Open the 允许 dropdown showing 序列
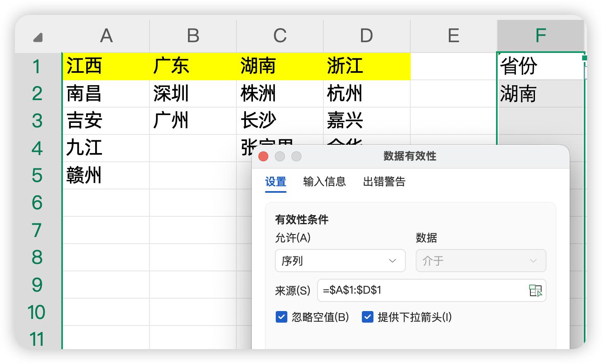This screenshot has height=364, width=602. [340, 261]
